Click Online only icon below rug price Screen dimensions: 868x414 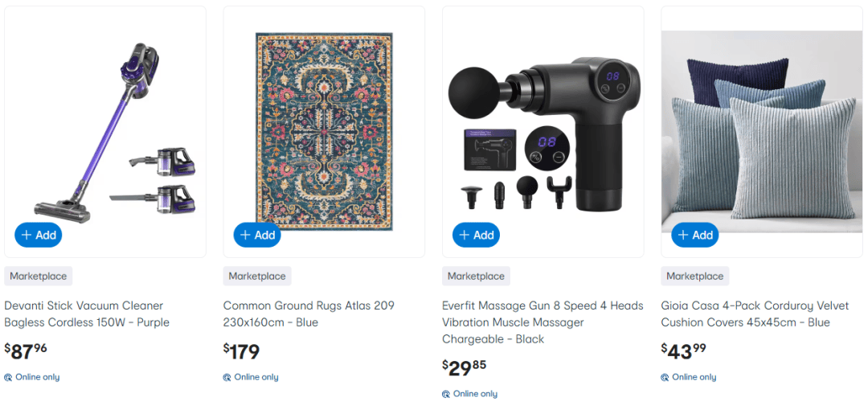click(227, 377)
